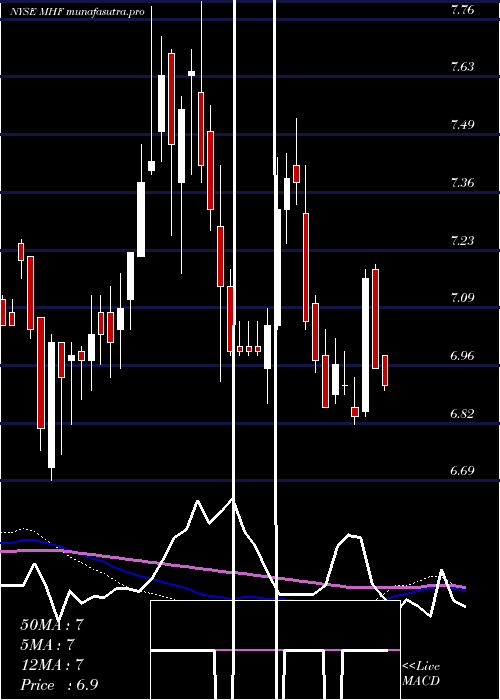This screenshot has width=500, height=700.
Task: Click the 7.63 price axis label
Action: tap(463, 67)
